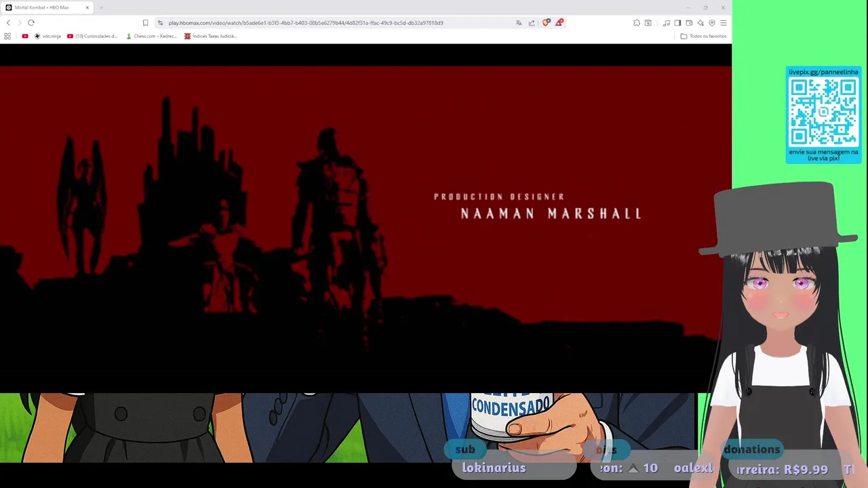
Task: Click the toolbar icon next to extensions
Action: coord(648,22)
